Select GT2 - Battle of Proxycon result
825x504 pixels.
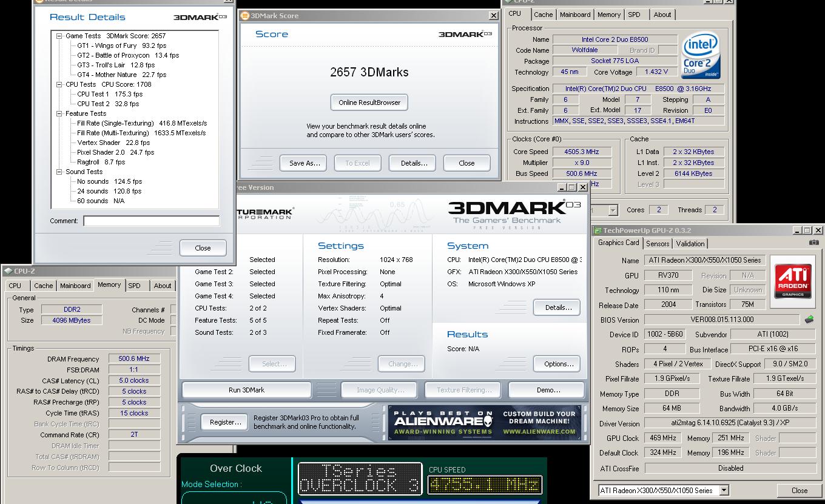click(x=128, y=55)
